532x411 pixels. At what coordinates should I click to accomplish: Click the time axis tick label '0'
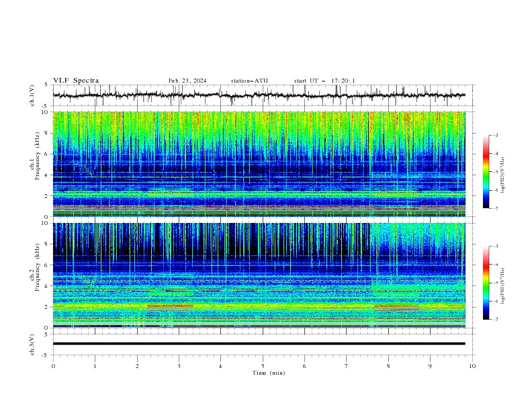point(53,366)
